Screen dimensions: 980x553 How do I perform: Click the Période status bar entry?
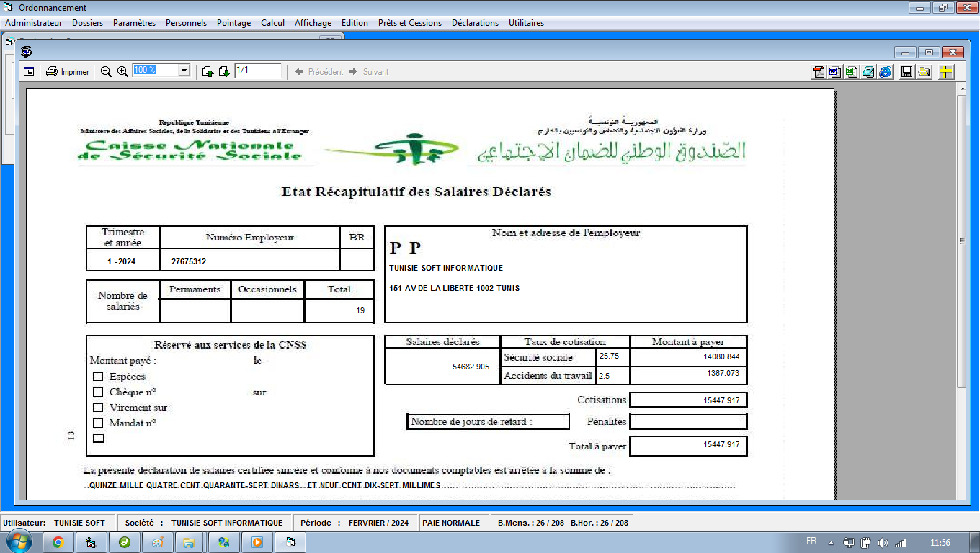[356, 523]
